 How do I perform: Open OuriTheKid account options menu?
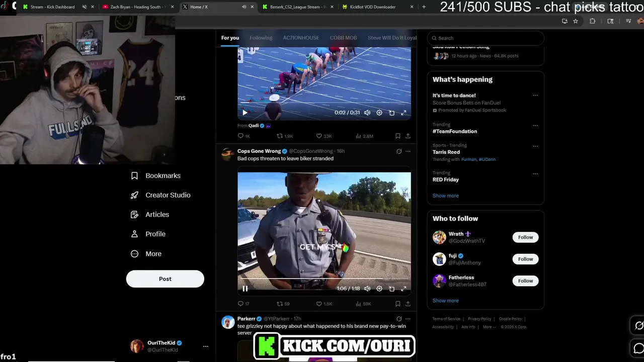point(205,346)
